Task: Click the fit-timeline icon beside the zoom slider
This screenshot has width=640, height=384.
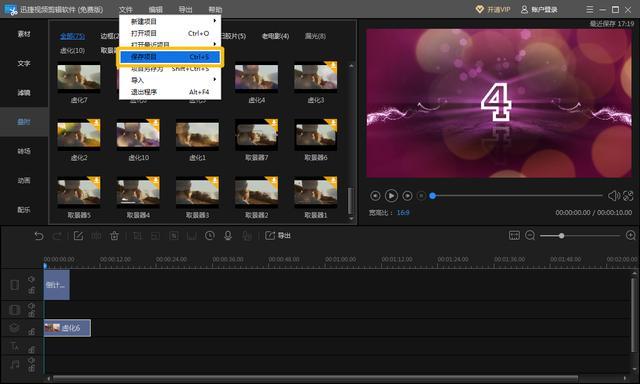Action: tap(514, 235)
